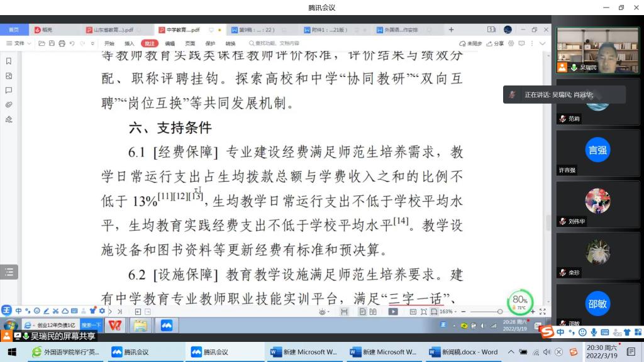Click the save icon in WPS toolbar
The width and height of the screenshot is (644, 362).
pyautogui.click(x=52, y=43)
